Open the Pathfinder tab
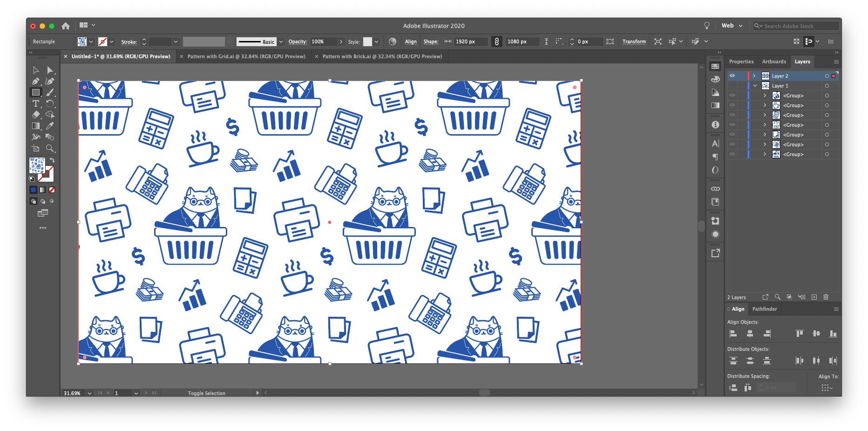This screenshot has height=431, width=868. [x=765, y=309]
